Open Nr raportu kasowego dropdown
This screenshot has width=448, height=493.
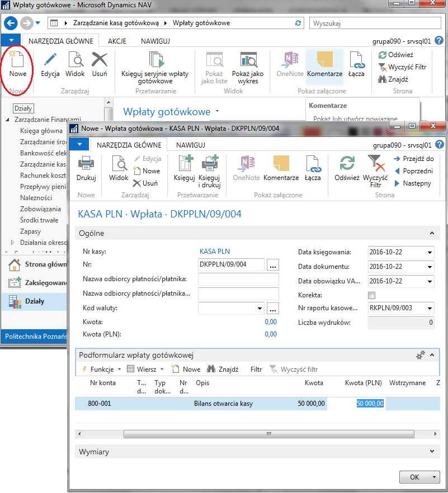point(430,309)
